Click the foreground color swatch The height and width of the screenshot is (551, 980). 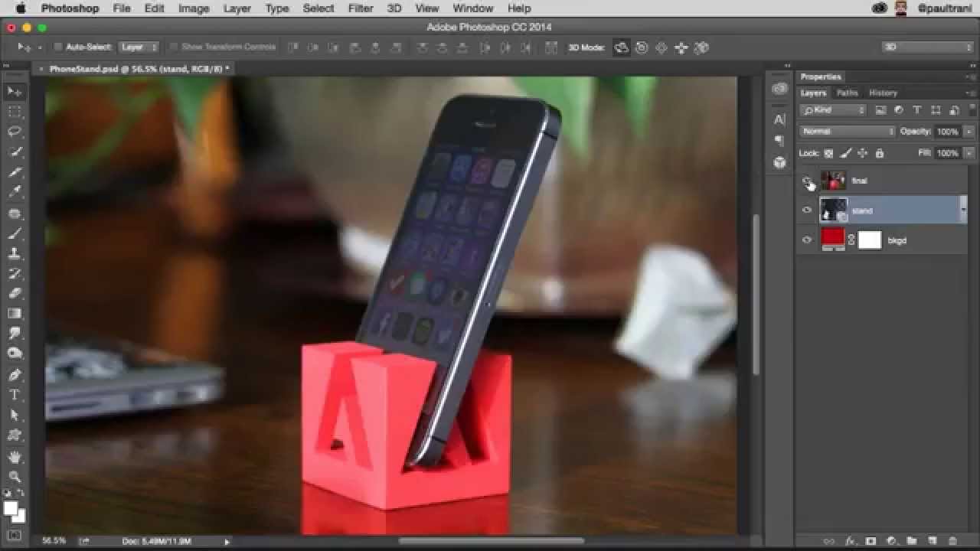pos(11,509)
